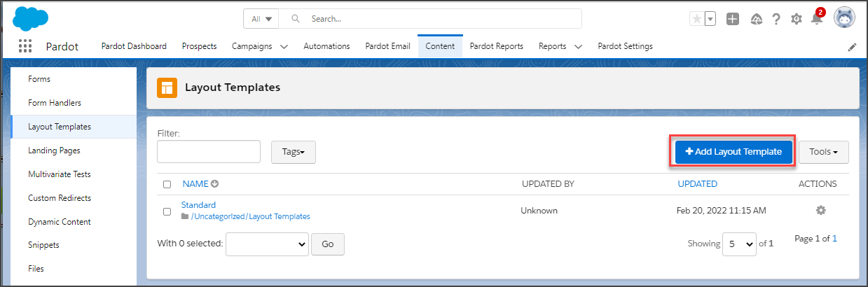Viewport: 868px width, 287px height.
Task: Change the Showing rows count dropdown
Action: [740, 244]
